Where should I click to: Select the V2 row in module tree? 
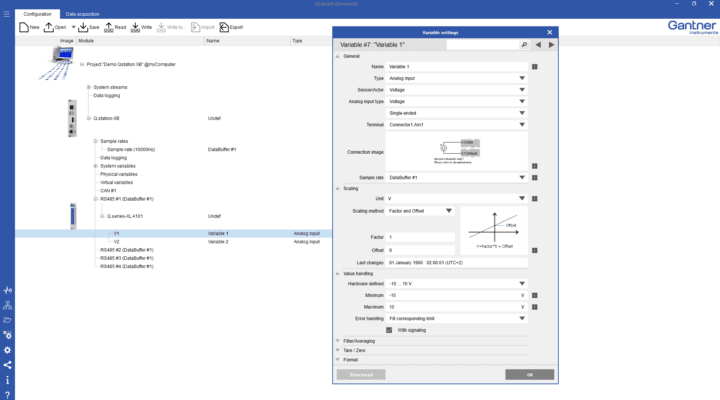pyautogui.click(x=117, y=241)
